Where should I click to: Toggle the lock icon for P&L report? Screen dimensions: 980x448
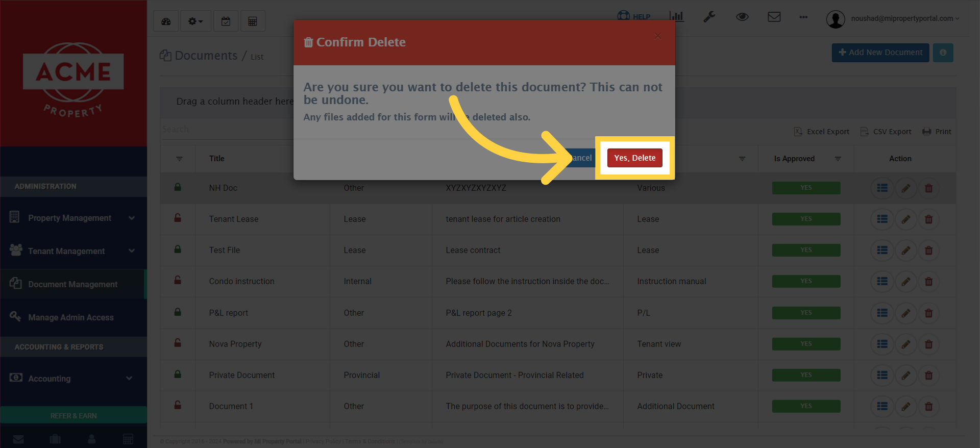[178, 312]
